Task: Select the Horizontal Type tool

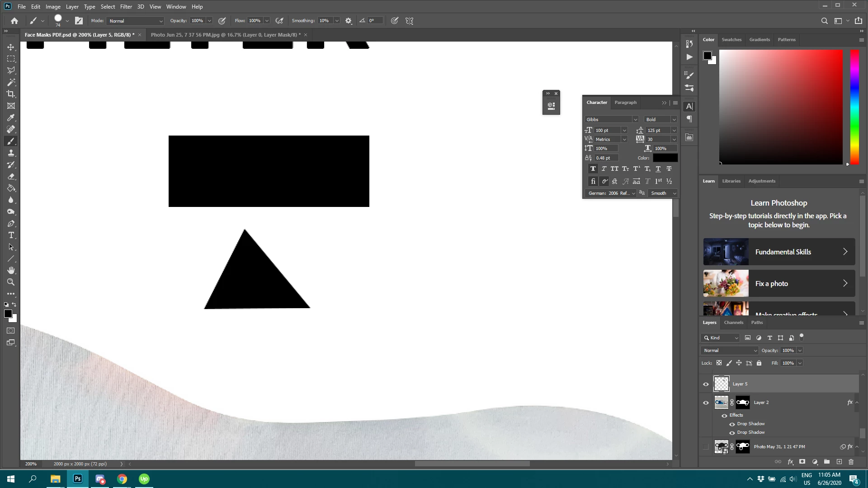Action: 11,235
